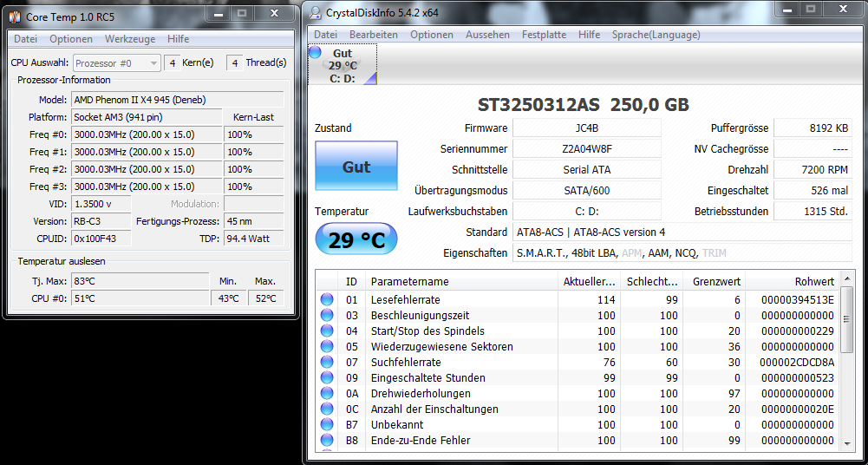This screenshot has width=868, height=465.
Task: Open Bearbeiten menu in CrystalDiskInfo
Action: (x=374, y=35)
